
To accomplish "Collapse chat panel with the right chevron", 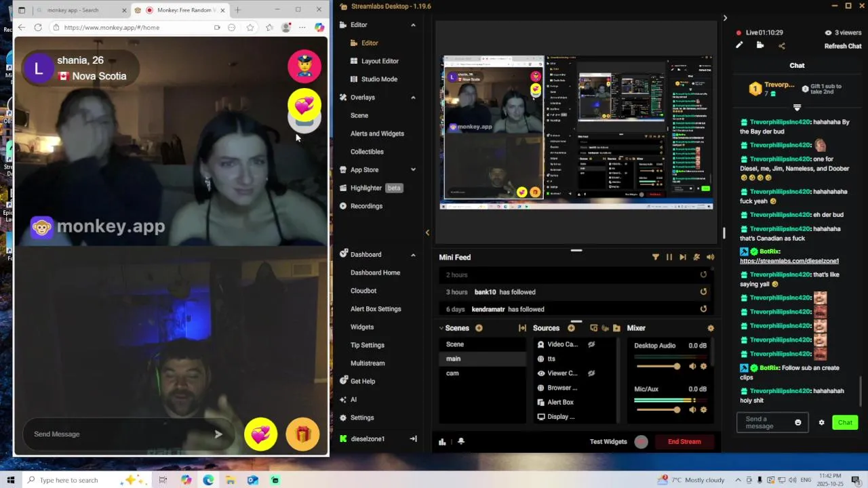I will click(725, 18).
